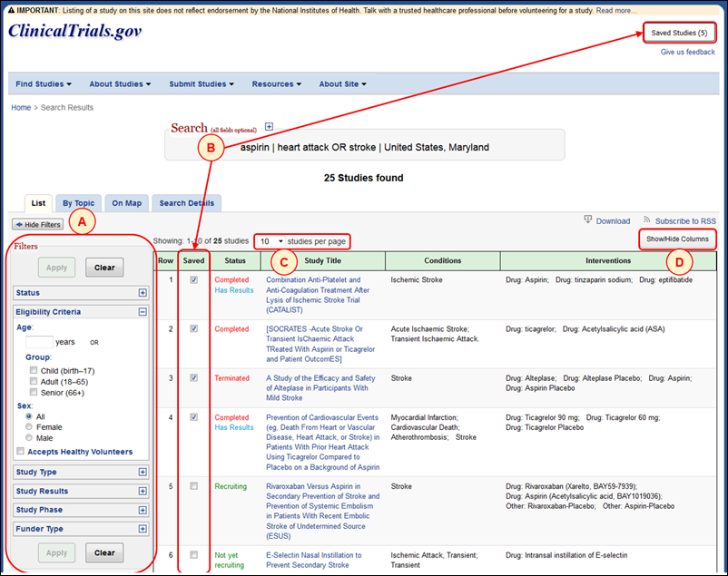Open the SOCRATES study title link
This screenshot has width=728, height=576.
coord(320,344)
